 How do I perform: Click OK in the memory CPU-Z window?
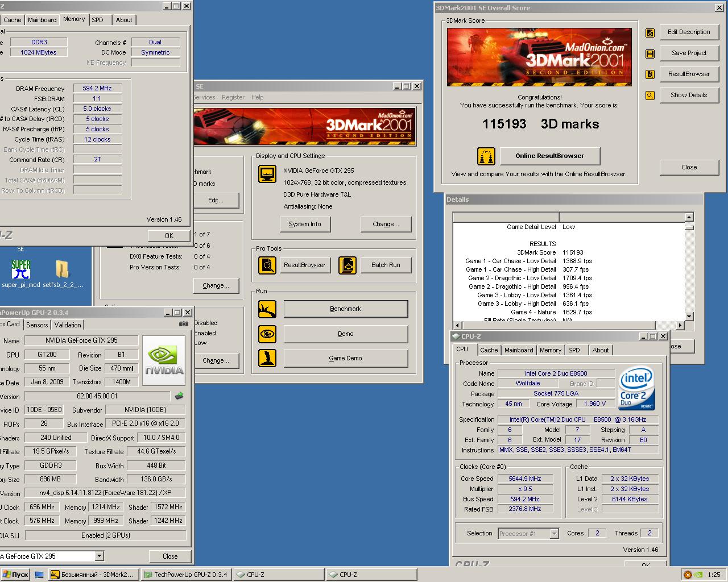coord(169,235)
